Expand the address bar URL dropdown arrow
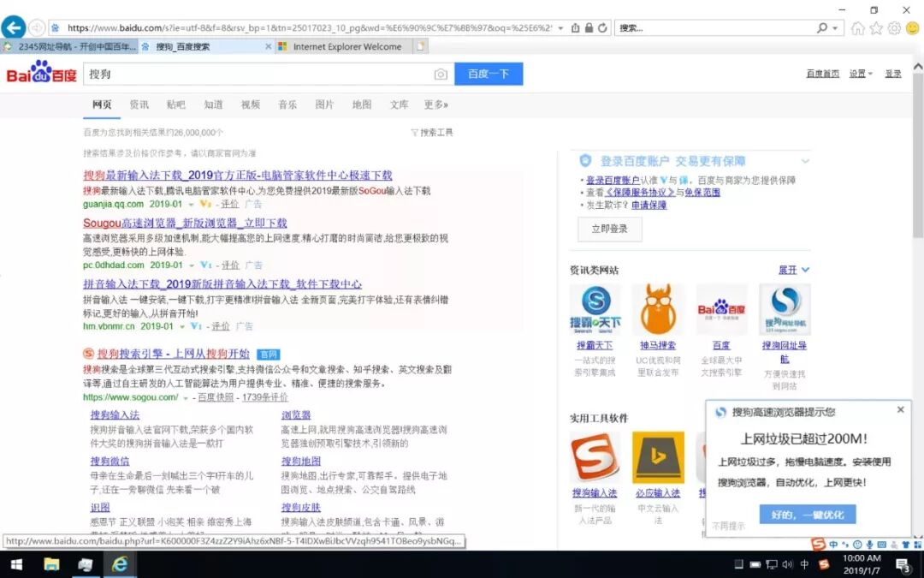Viewport: 924px width, 578px height. point(560,27)
